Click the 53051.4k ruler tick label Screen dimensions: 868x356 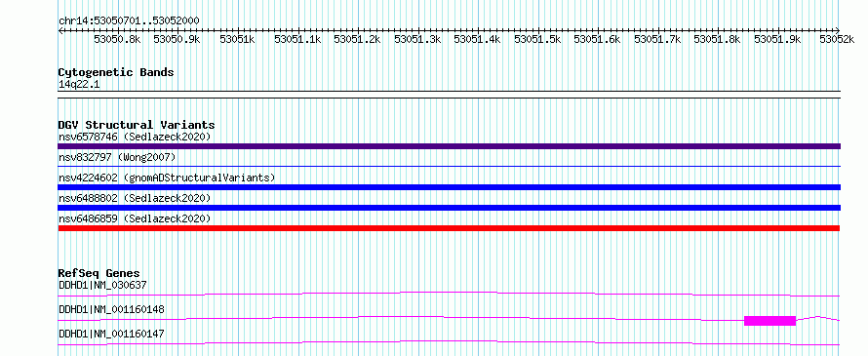477,39
